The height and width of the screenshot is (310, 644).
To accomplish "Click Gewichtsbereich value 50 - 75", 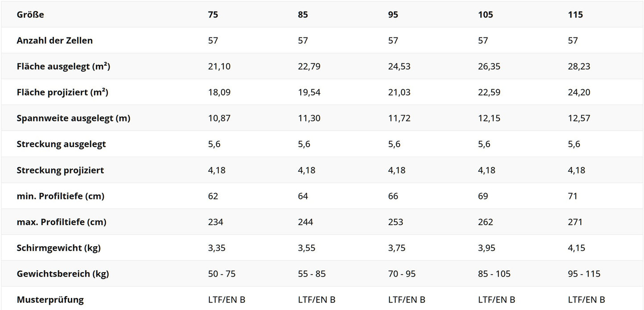I will pyautogui.click(x=222, y=273).
